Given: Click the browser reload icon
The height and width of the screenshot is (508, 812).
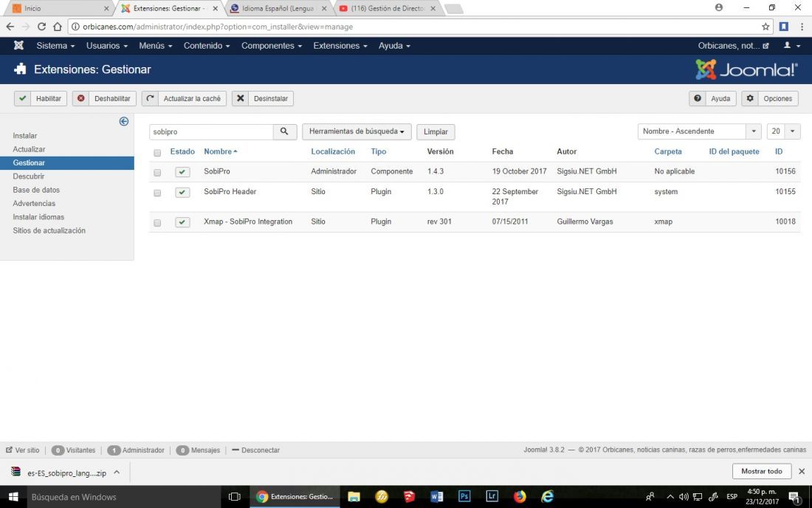Looking at the screenshot, I should click(x=41, y=27).
